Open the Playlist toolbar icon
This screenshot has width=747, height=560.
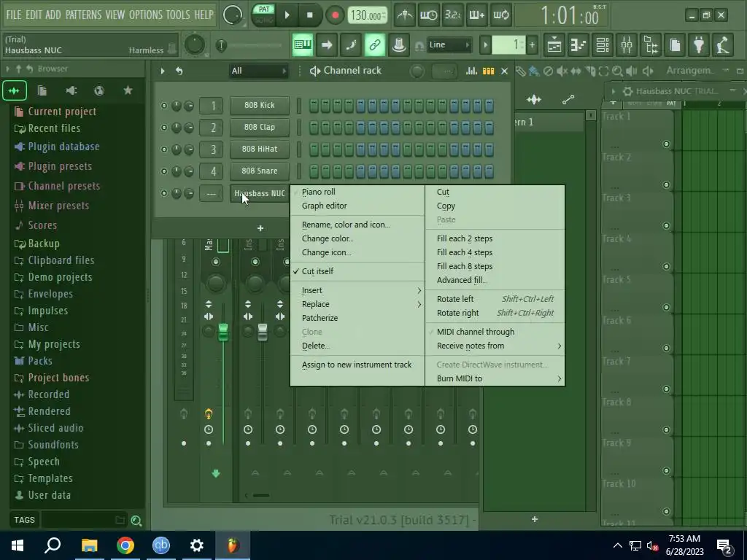554,45
